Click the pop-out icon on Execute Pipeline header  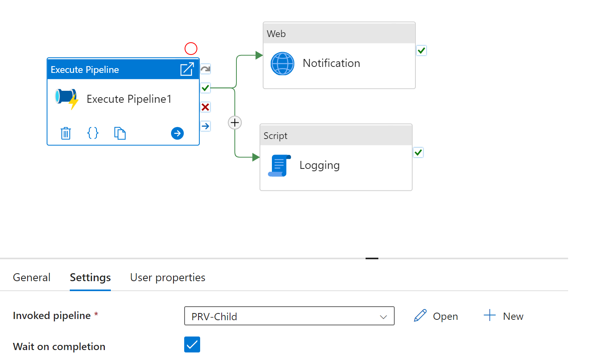(187, 69)
